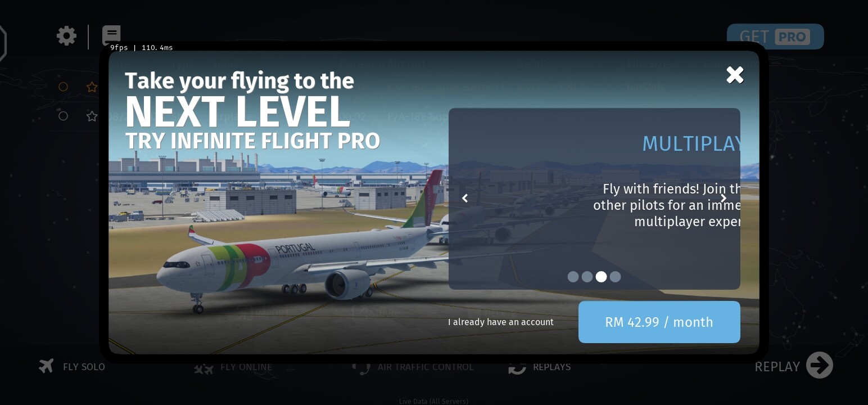This screenshot has width=868, height=405.
Task: Tap the GET PRO button
Action: pos(775,37)
